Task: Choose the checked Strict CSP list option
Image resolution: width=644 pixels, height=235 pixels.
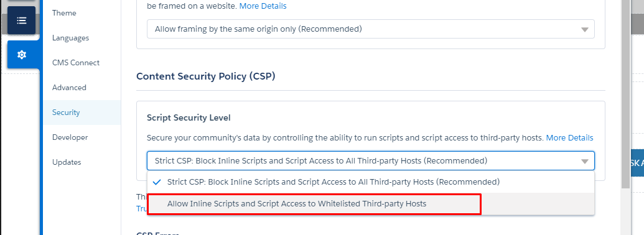Action: pyautogui.click(x=370, y=182)
